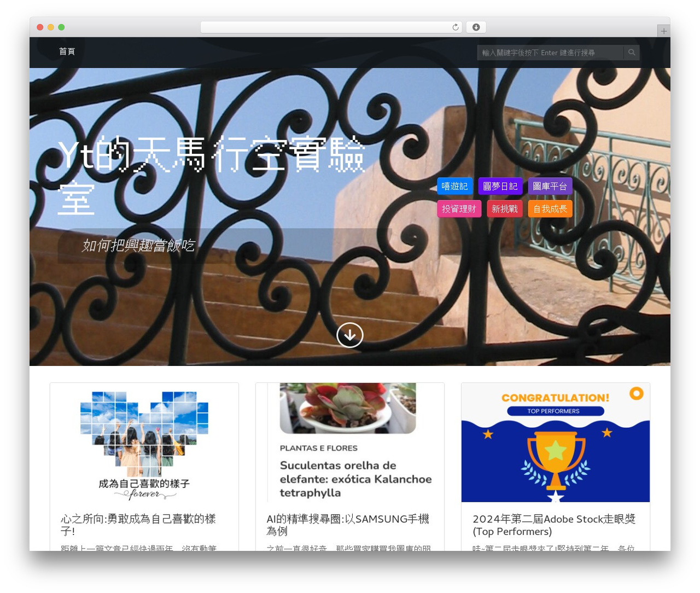Click the browser reload icon
Image resolution: width=700 pixels, height=593 pixels.
[x=456, y=27]
